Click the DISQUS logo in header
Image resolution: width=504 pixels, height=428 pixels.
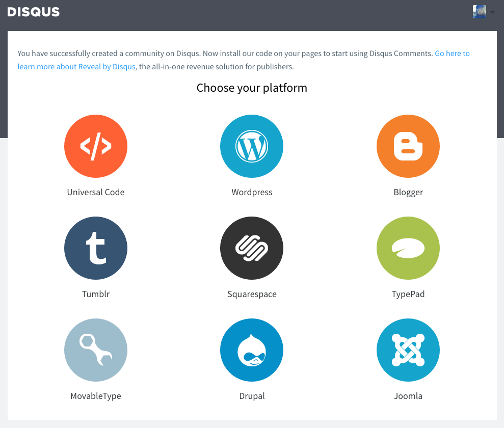[x=34, y=12]
